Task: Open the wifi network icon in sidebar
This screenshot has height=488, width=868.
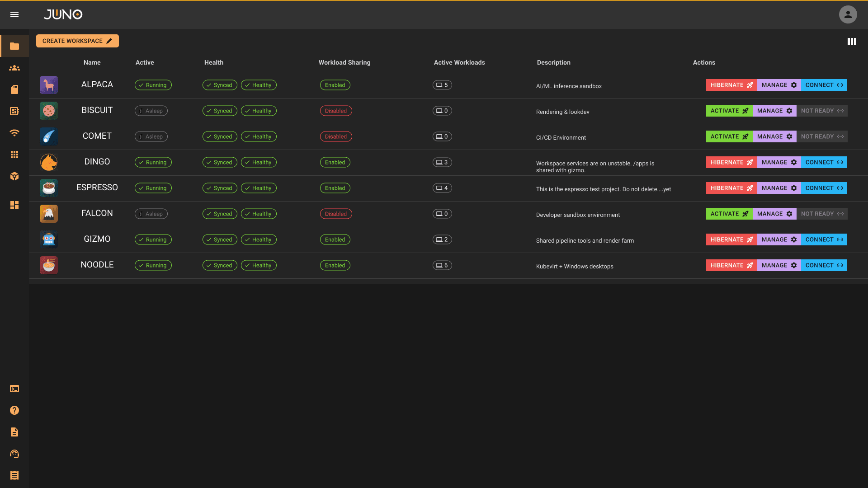Action: click(14, 133)
